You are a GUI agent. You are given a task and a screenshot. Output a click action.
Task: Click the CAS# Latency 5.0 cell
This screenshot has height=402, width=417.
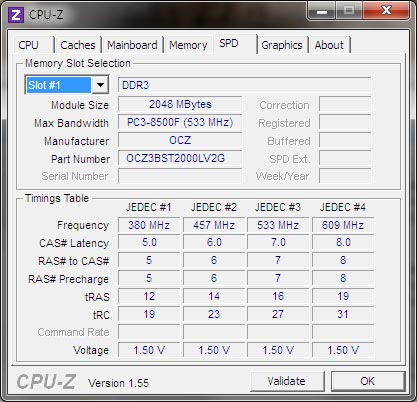point(149,242)
